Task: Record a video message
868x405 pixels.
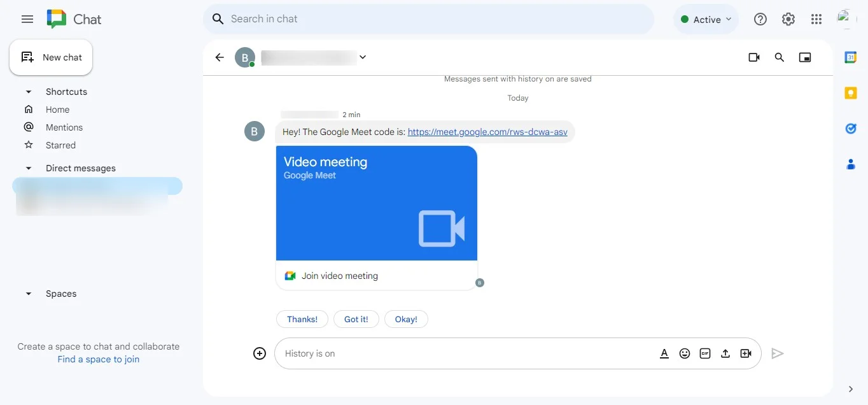Action: click(746, 353)
